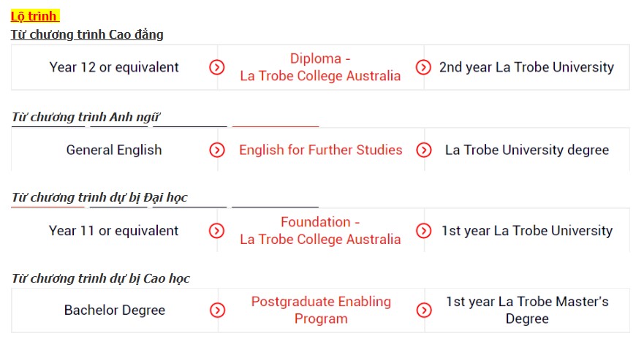Click arrow icon after Bachelor Degree

pos(217,310)
